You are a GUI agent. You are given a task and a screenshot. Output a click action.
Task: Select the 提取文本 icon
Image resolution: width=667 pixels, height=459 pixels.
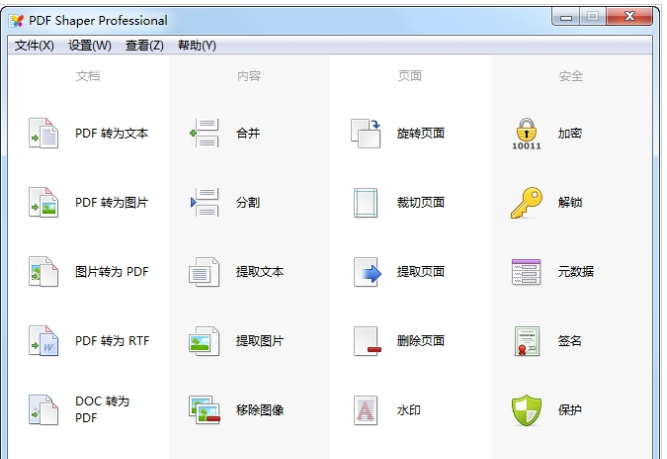click(205, 271)
